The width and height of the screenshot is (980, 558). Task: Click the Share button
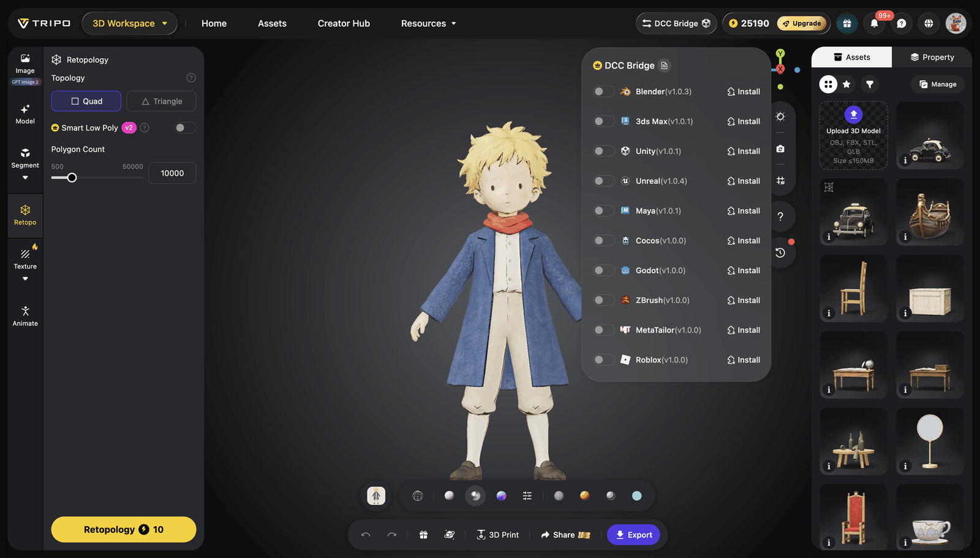pos(565,535)
